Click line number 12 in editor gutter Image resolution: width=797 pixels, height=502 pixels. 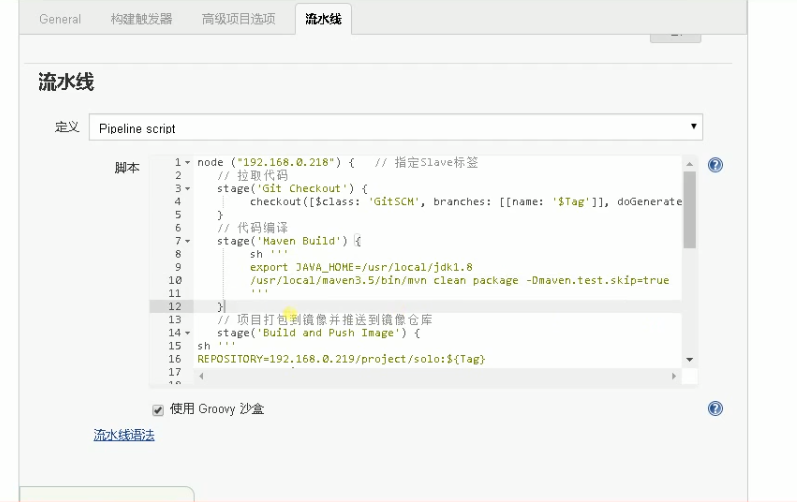[174, 307]
